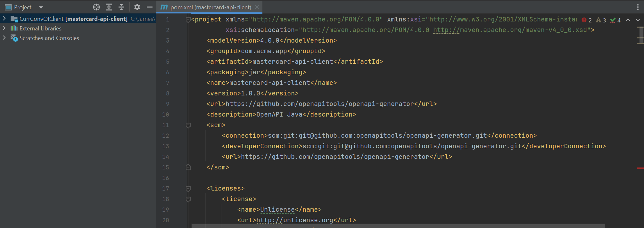
Task: Open the Project view dropdown
Action: pyautogui.click(x=41, y=7)
